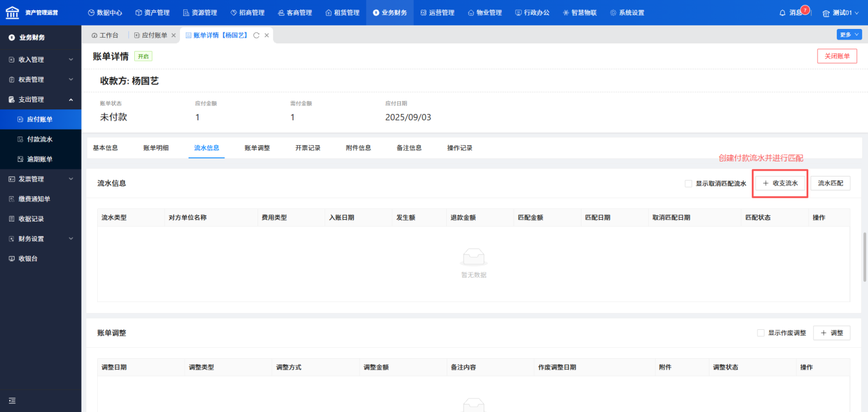Switch to the 应付账单 page tab
The image size is (868, 412).
click(150, 35)
